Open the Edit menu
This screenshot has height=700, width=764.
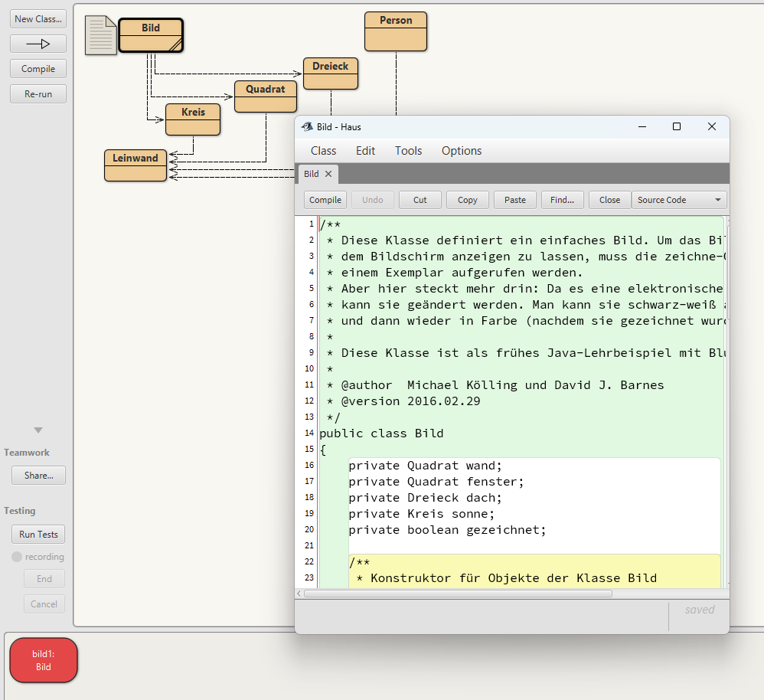point(365,151)
